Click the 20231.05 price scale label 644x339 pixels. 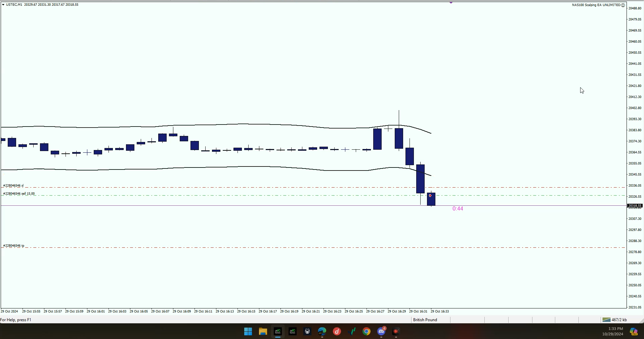click(635, 307)
